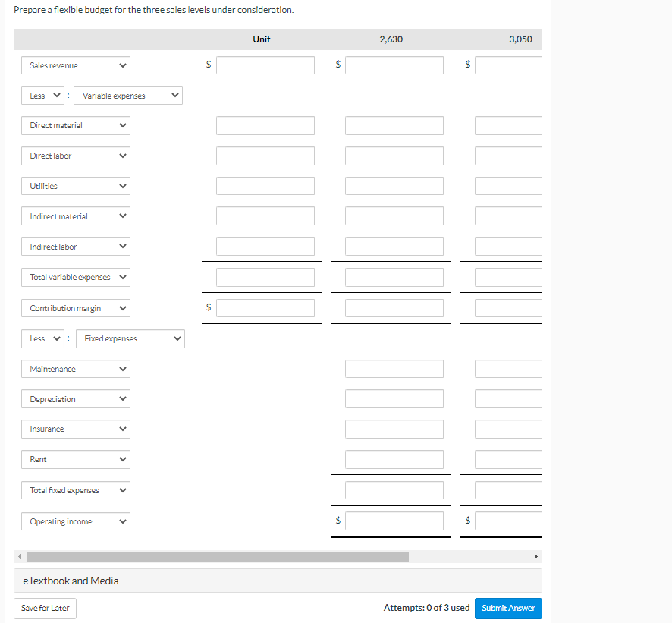The width and height of the screenshot is (672, 623).
Task: Click the Rent 3,050 column input
Action: click(508, 459)
